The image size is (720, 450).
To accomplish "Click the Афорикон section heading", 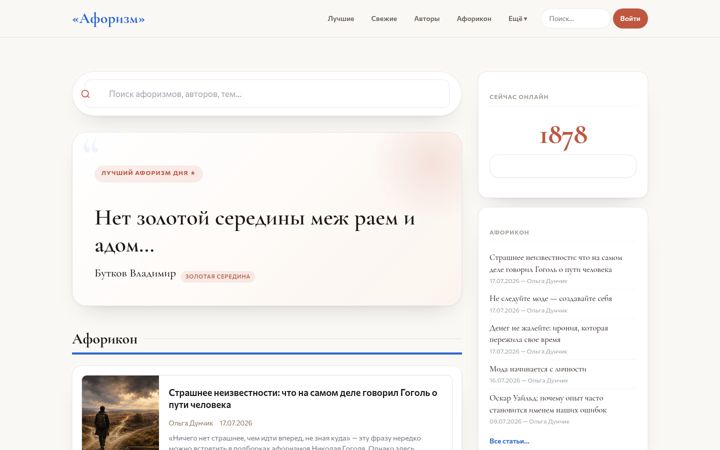I will coord(105,339).
